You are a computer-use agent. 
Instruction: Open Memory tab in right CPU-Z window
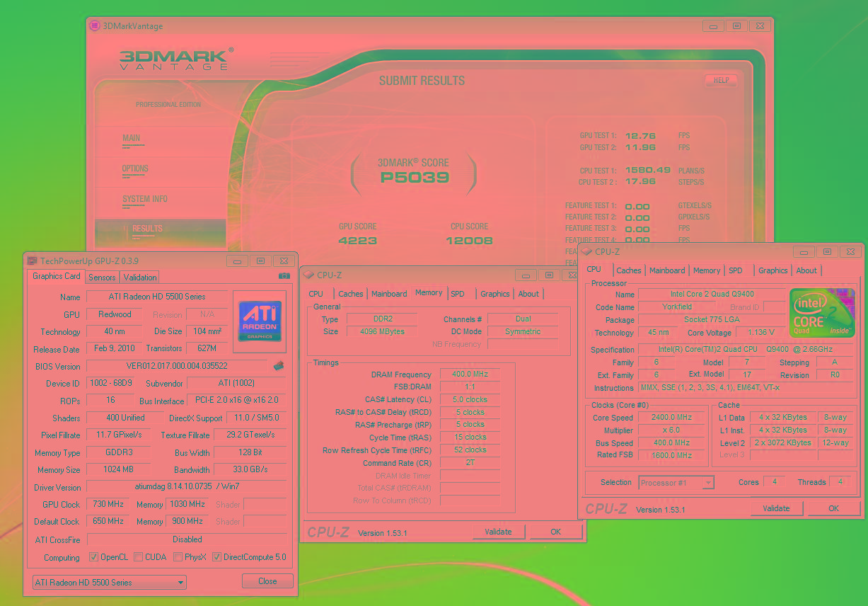707,270
